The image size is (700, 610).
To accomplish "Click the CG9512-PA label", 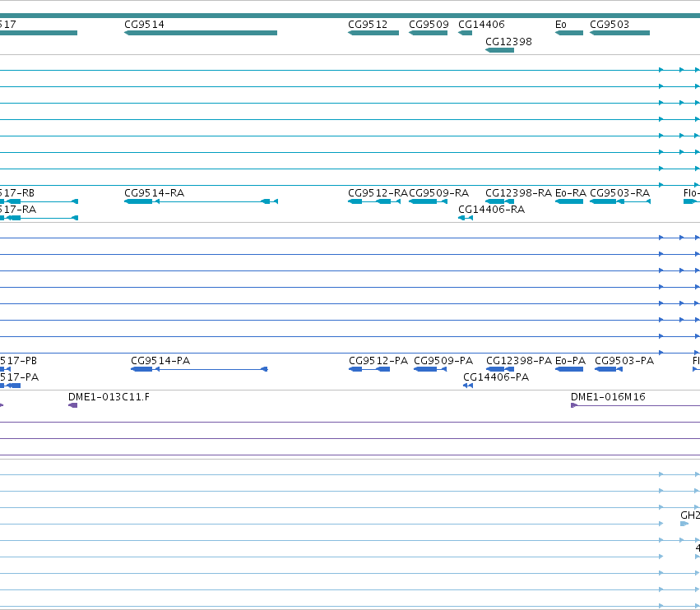I will [x=378, y=361].
